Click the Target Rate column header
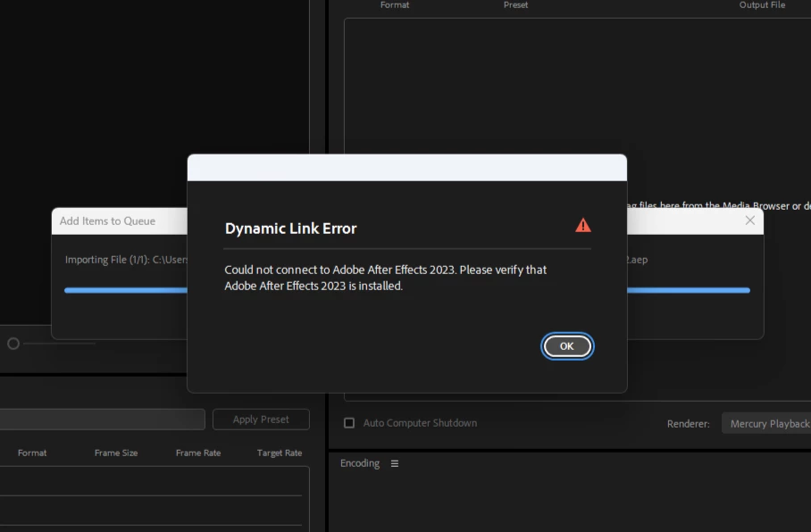Screen dimensions: 811x532 (x=280, y=453)
